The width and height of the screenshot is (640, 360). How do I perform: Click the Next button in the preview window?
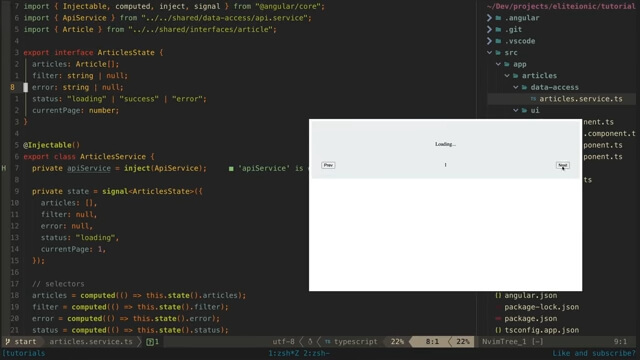click(562, 165)
